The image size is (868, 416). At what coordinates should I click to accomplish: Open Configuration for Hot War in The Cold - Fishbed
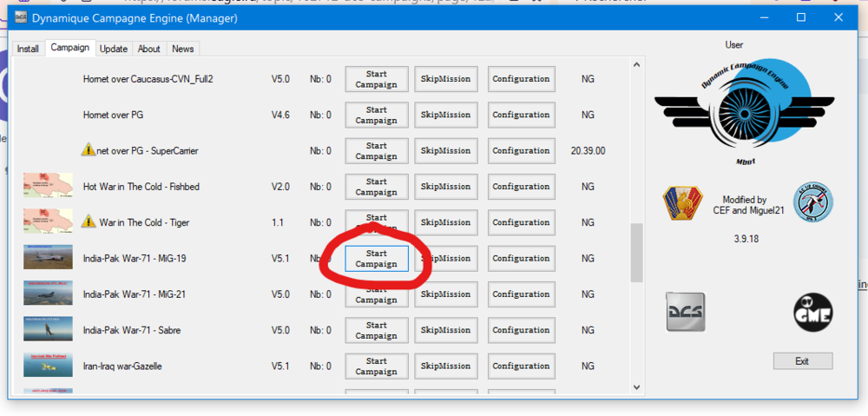(521, 187)
